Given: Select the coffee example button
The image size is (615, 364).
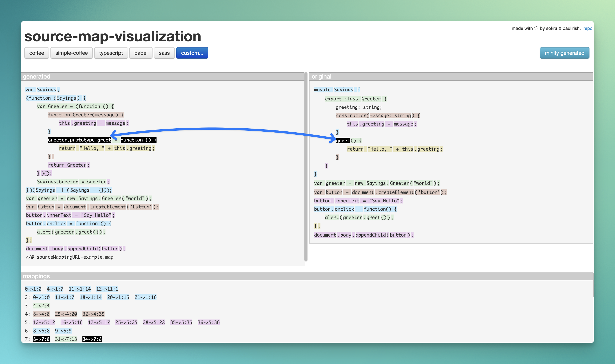Looking at the screenshot, I should tap(37, 53).
